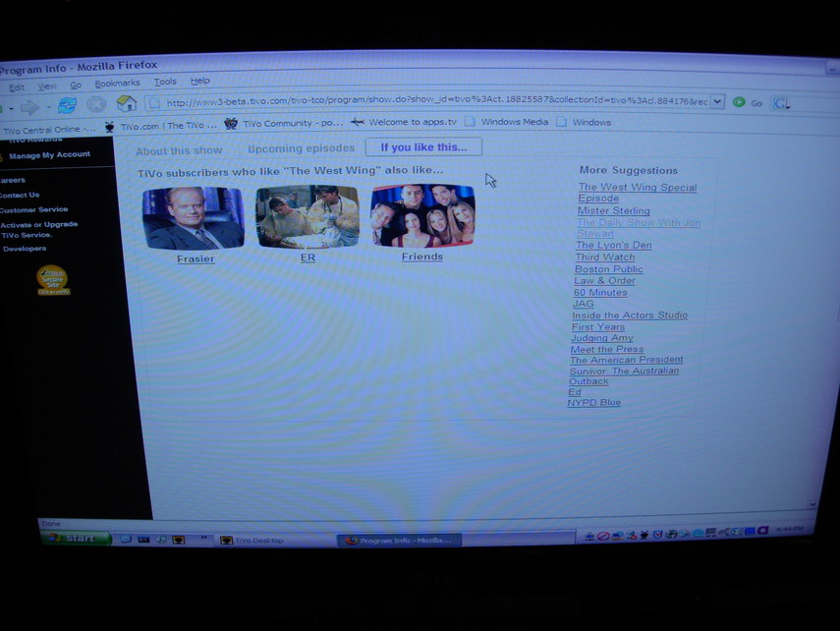
Task: Click Customer Service in sidebar
Action: tap(34, 209)
